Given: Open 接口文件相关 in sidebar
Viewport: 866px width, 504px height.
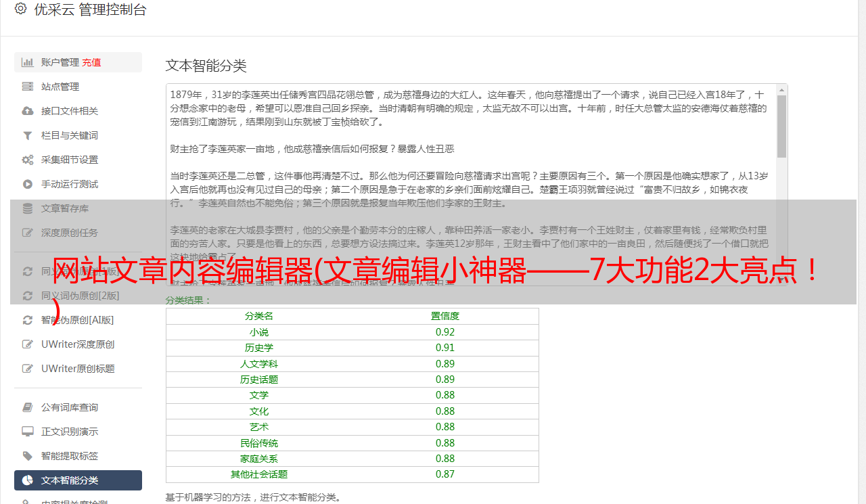Looking at the screenshot, I should pyautogui.click(x=78, y=111).
